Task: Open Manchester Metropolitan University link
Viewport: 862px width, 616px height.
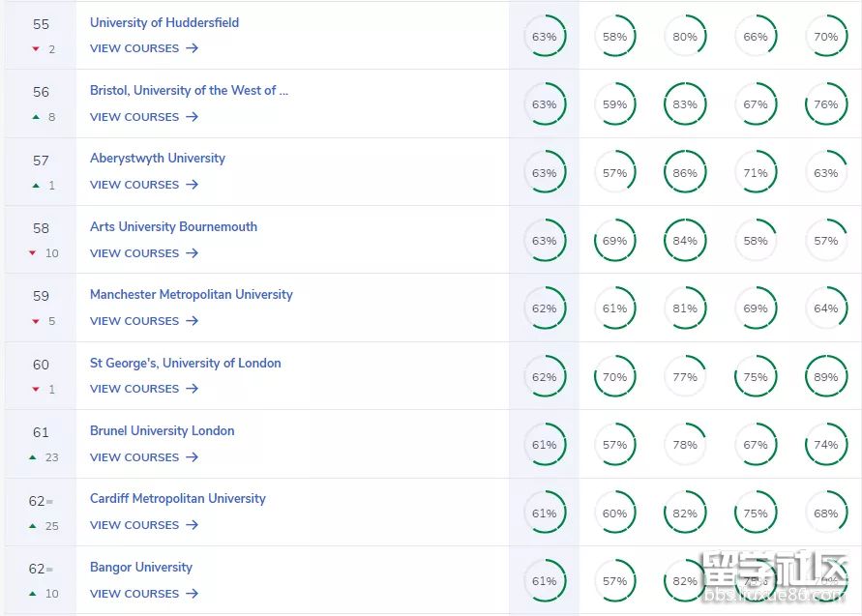Action: (191, 295)
